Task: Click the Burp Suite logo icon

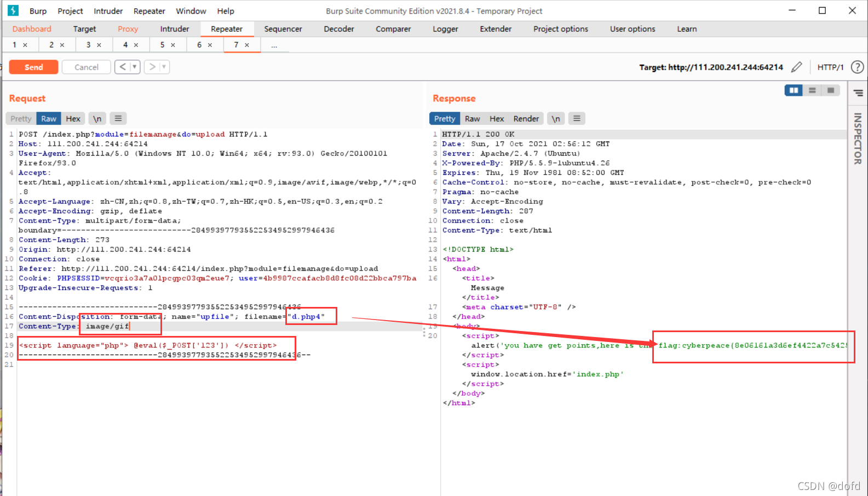Action: pyautogui.click(x=13, y=10)
